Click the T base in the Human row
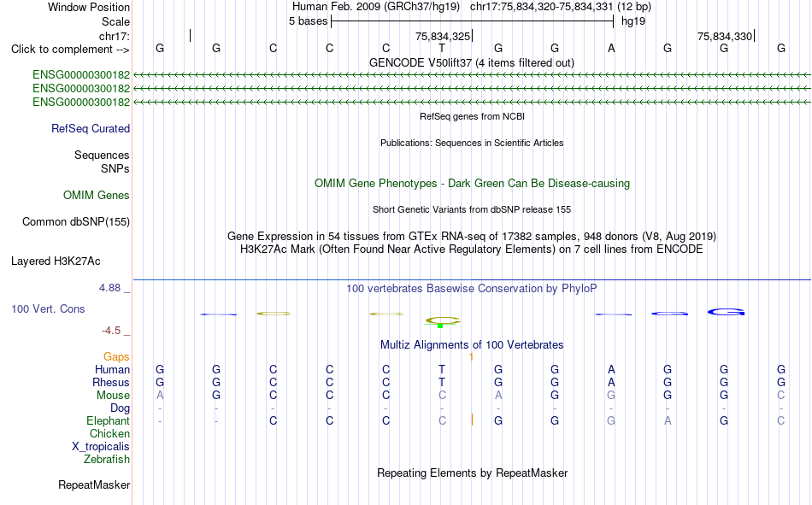812x505 pixels. (442, 370)
